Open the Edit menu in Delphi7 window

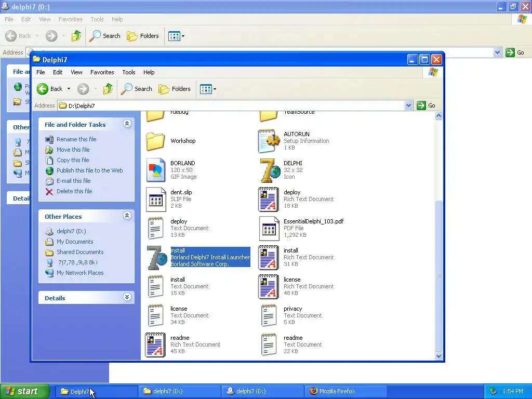coord(58,72)
